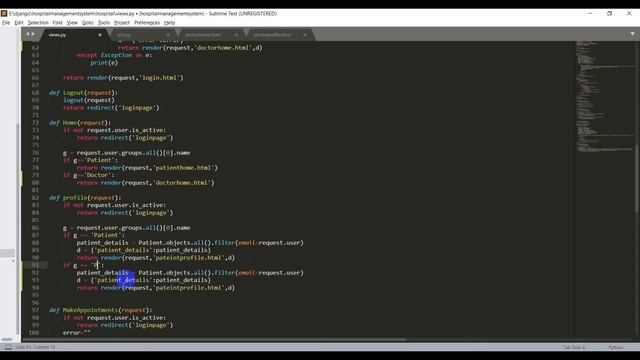Open the Selection menu
This screenshot has height=360, width=640.
click(x=38, y=22)
